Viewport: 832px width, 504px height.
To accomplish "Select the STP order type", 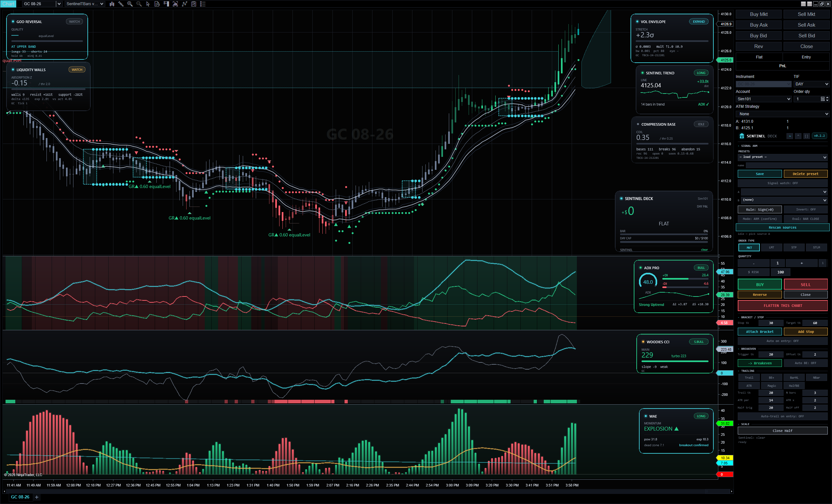I will 794,247.
